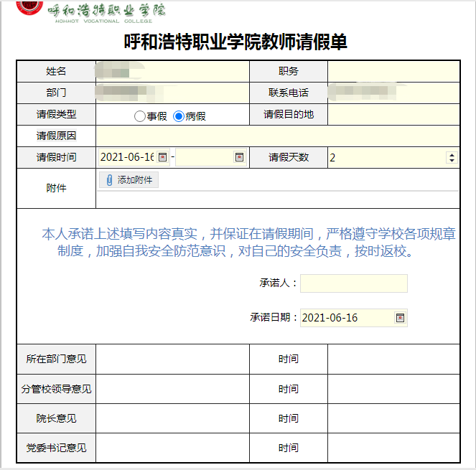Select the 事假 radio button
Screen dimensions: 476x470
(140, 116)
